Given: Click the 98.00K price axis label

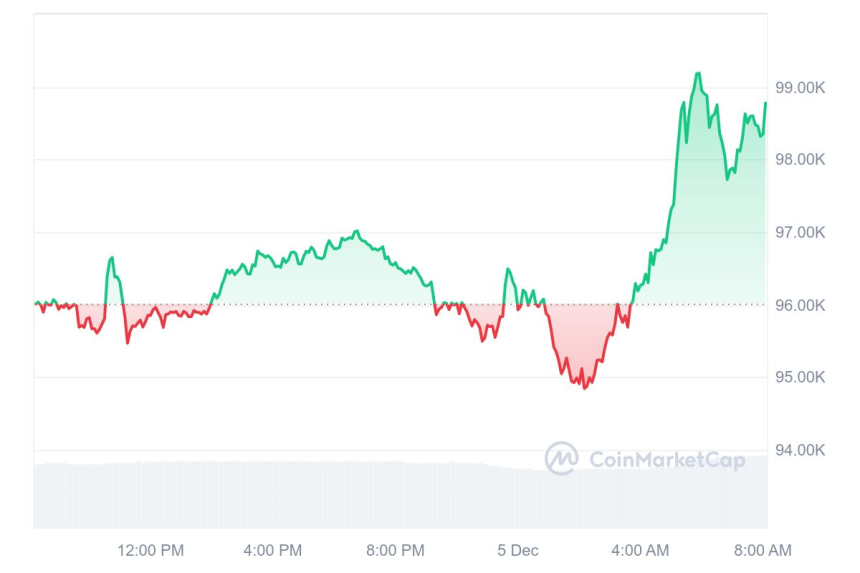Looking at the screenshot, I should tap(800, 160).
